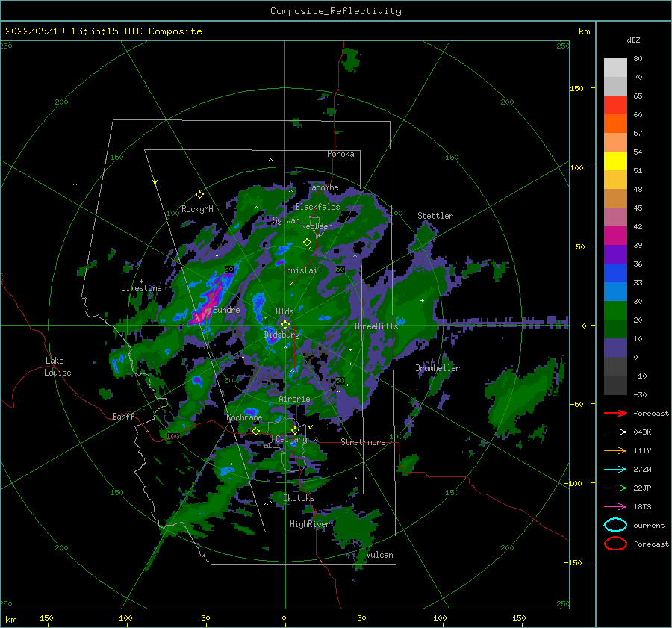Click the green 22JP arrow icon
Viewport: 672px width, 628px height.
(615, 488)
